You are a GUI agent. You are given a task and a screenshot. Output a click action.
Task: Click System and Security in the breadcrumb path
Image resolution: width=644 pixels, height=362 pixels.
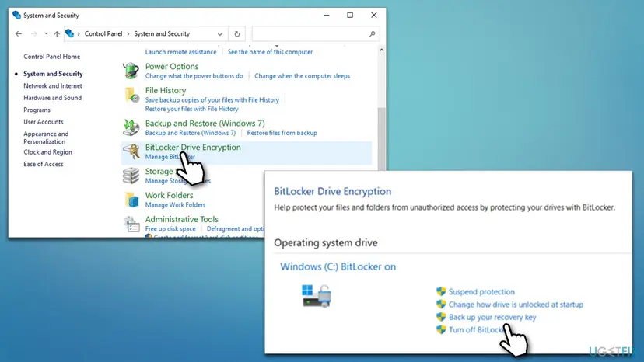(162, 33)
